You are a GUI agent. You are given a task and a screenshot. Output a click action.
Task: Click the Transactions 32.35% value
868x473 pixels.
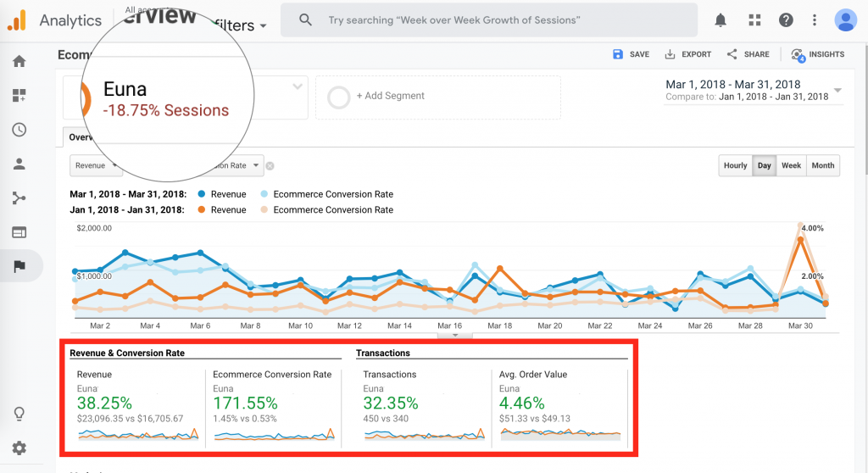click(x=391, y=403)
